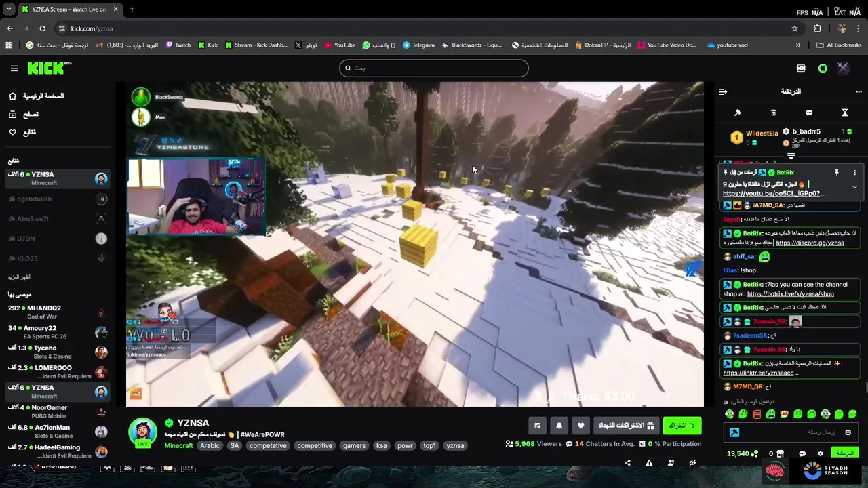This screenshot has width=868, height=488.
Task: Click the share icon below stream info
Action: click(x=627, y=463)
